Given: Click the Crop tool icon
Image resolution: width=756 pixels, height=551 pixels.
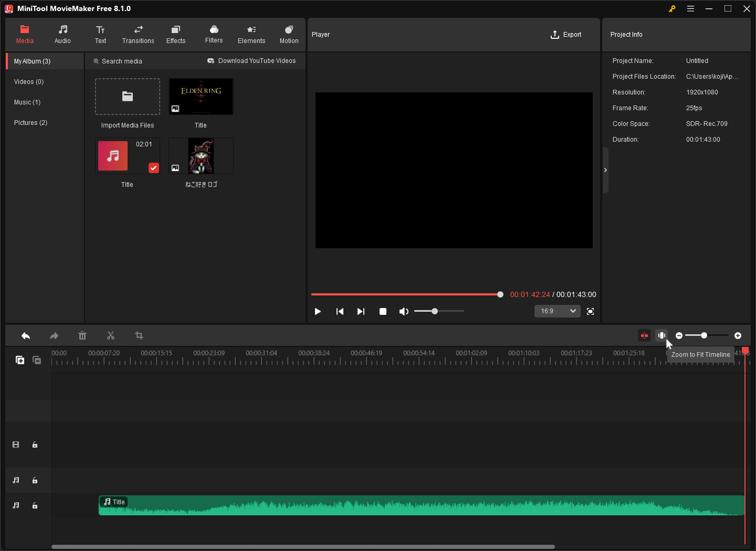Looking at the screenshot, I should [139, 335].
